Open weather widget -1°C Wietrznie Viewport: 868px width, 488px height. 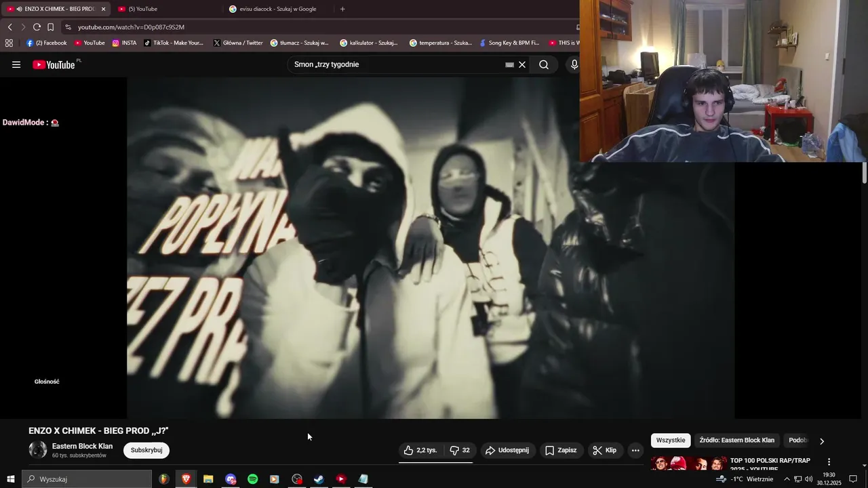745,479
